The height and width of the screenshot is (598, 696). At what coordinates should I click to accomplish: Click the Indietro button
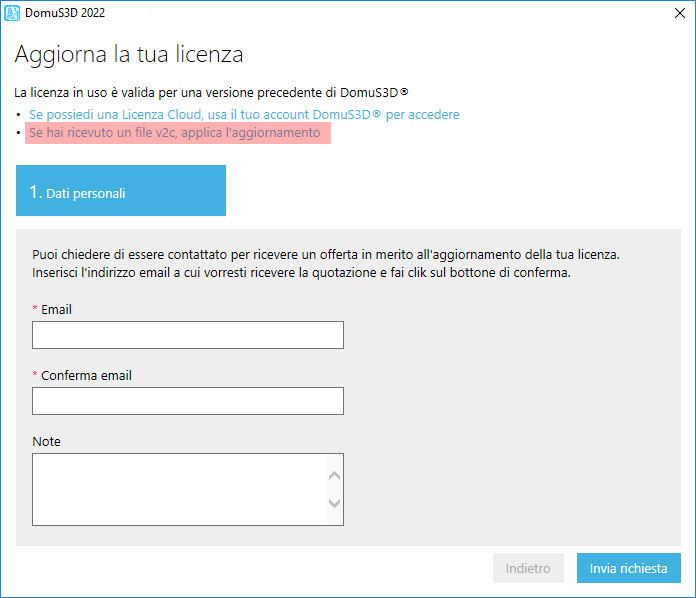click(528, 568)
